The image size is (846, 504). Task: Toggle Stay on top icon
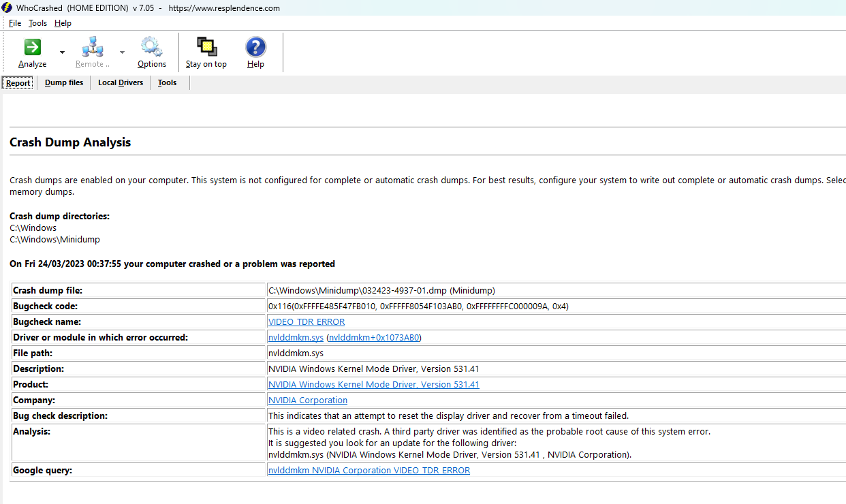(206, 47)
